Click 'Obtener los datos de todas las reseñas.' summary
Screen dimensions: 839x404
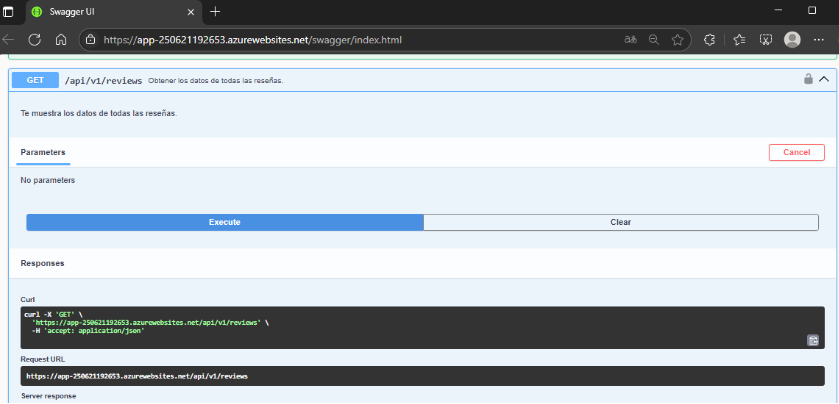coord(216,81)
